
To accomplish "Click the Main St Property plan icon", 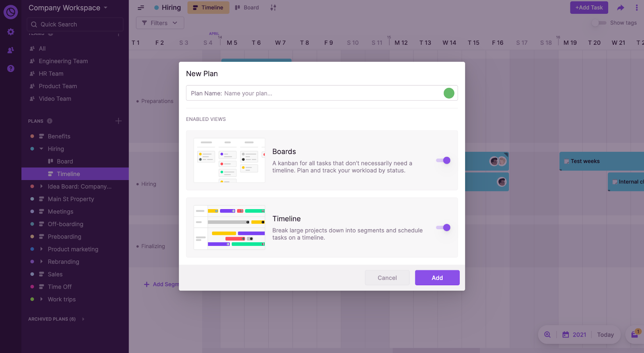I will (x=41, y=199).
